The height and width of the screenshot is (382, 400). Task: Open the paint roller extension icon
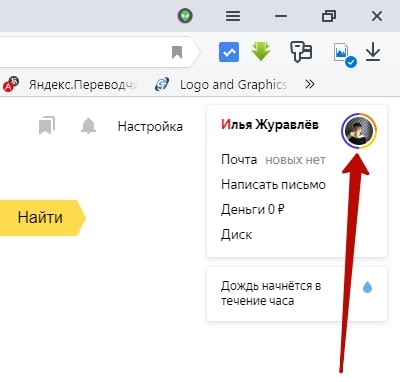click(301, 52)
